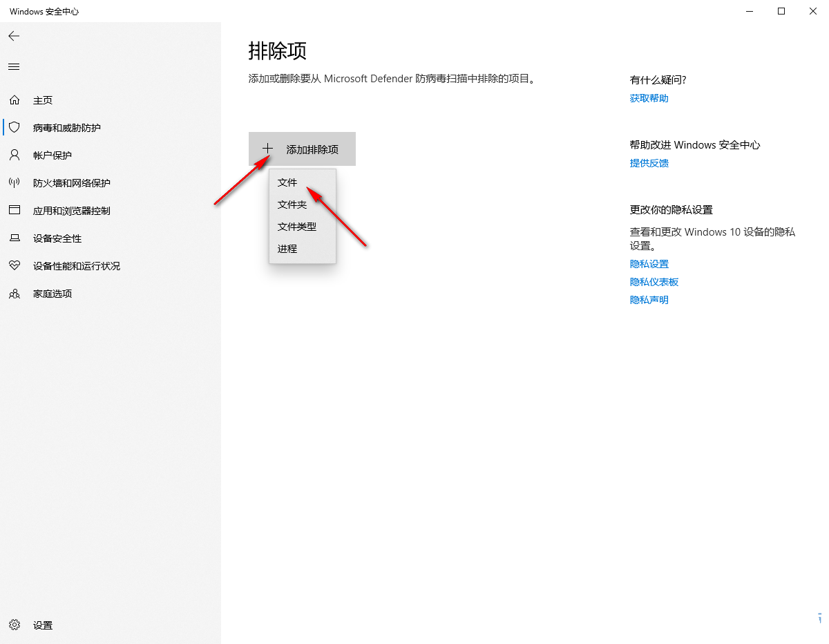Choose 文件夹 as exclusion type
Viewport: 829px width, 644px height.
pos(292,204)
